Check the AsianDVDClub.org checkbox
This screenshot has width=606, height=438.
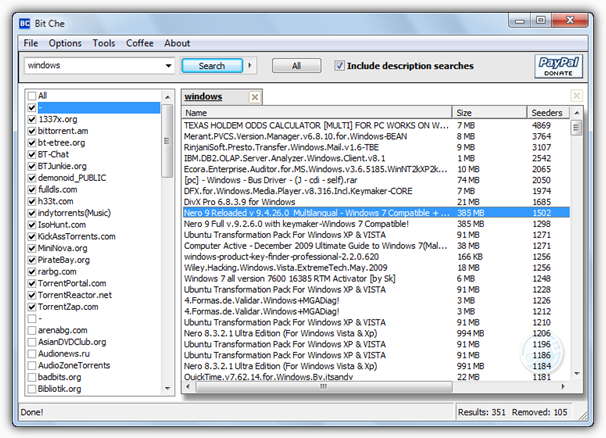click(x=32, y=342)
